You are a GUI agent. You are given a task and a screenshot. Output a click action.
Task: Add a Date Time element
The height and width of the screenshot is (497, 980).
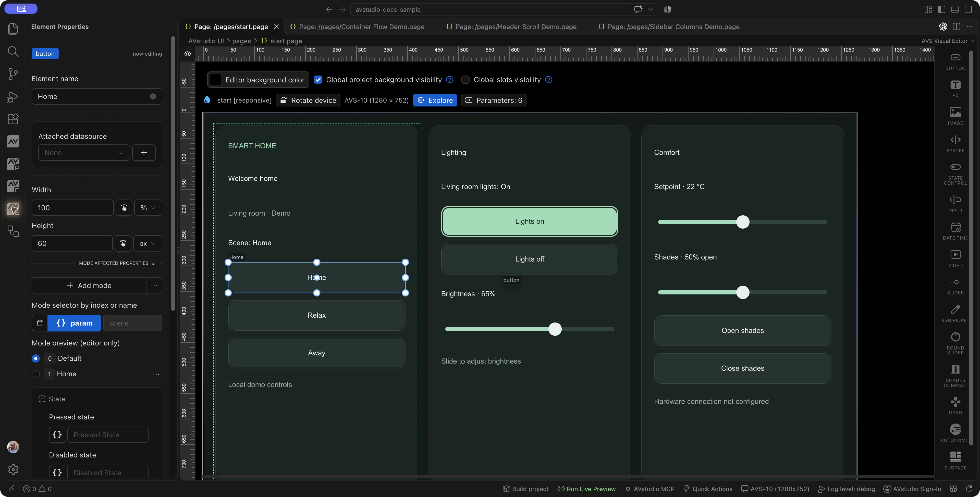coord(955,231)
